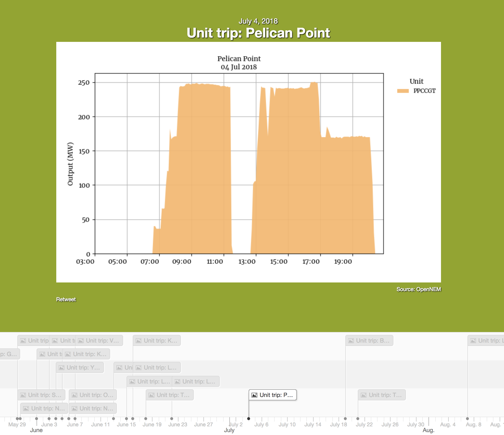Click the image icon in the June 'Unit trip: T…' flag

click(x=151, y=395)
